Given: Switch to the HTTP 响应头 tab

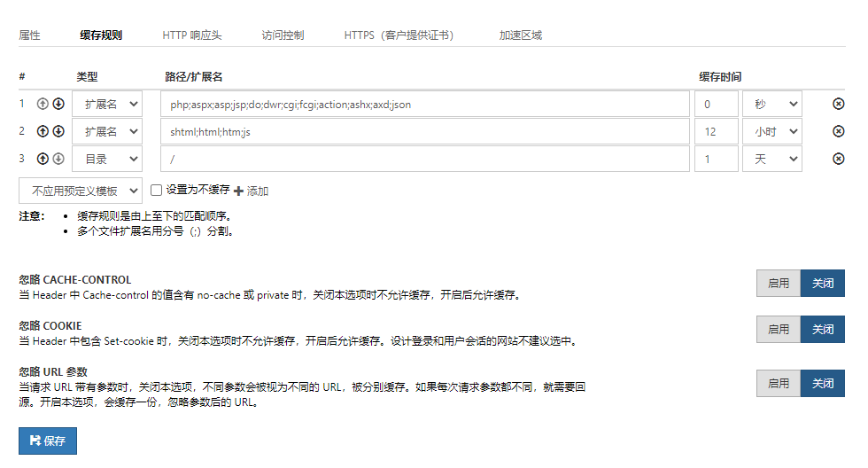Looking at the screenshot, I should pyautogui.click(x=192, y=35).
